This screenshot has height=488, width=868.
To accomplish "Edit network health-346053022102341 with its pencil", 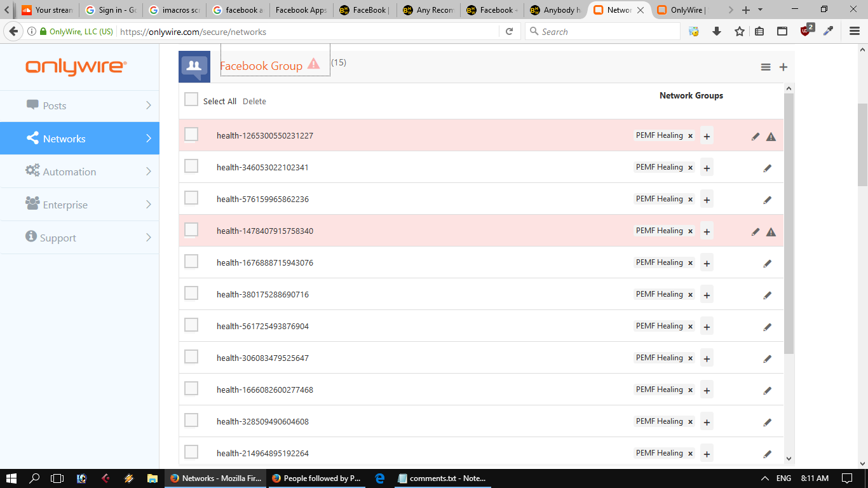I will pos(768,168).
